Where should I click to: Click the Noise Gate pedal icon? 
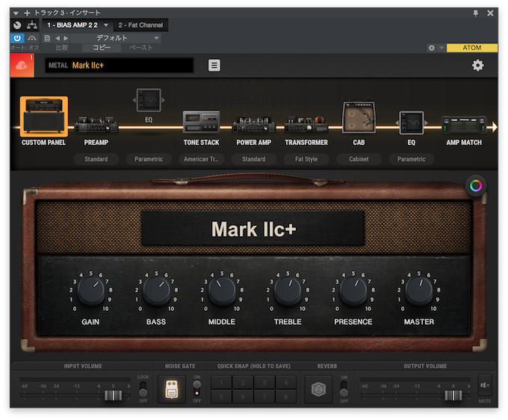click(171, 389)
